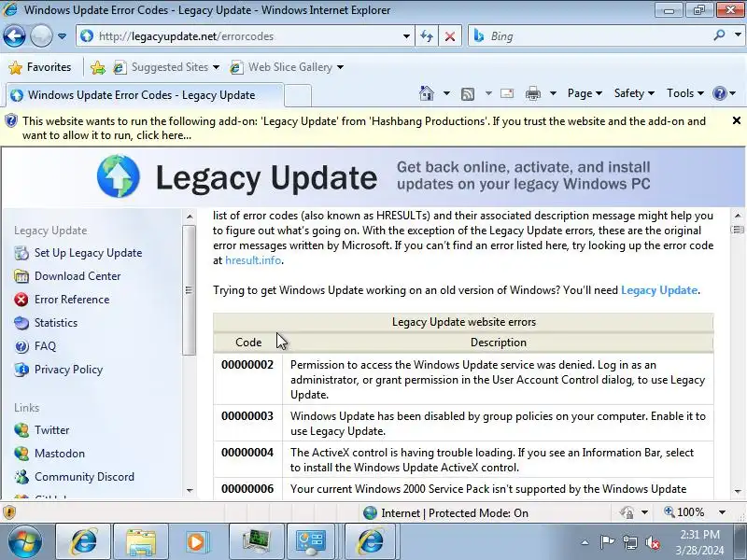The height and width of the screenshot is (560, 747).
Task: Click the Description column header
Action: 499,343
